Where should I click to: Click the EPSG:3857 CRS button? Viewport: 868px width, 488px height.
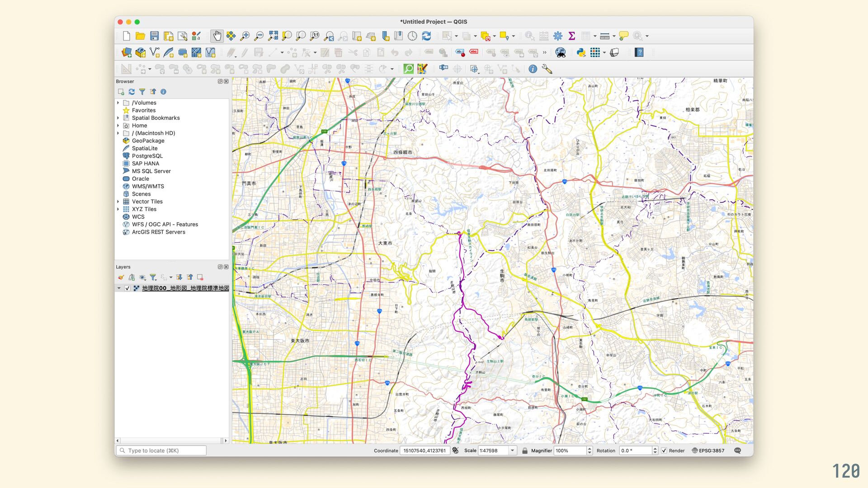pyautogui.click(x=708, y=450)
